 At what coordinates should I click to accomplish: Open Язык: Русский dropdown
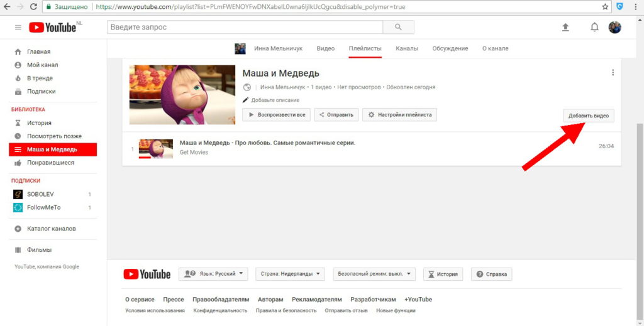click(213, 274)
